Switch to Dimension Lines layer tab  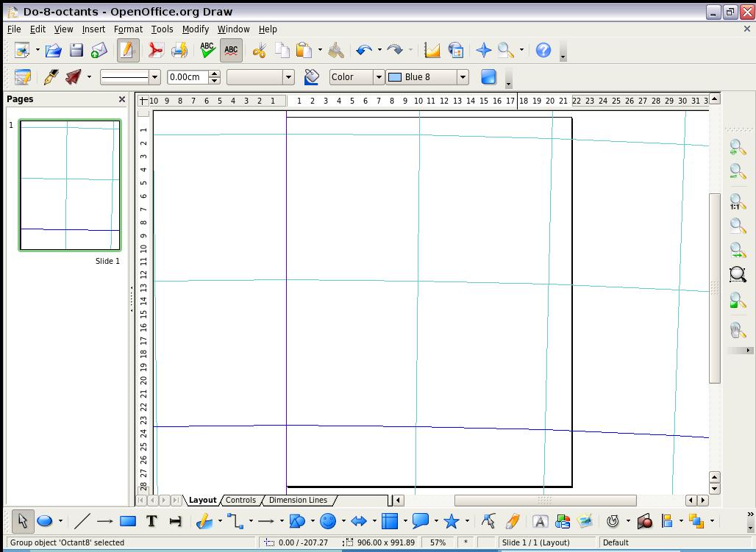(298, 500)
